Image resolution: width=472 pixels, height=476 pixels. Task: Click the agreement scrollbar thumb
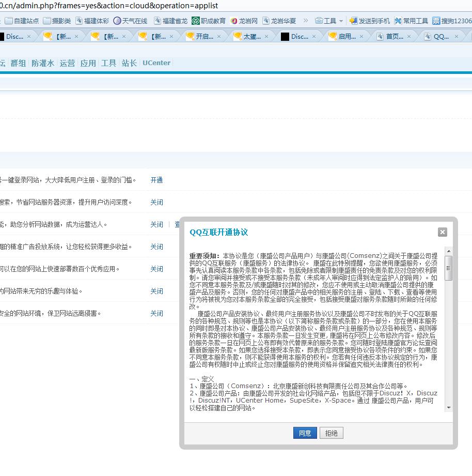(449, 268)
